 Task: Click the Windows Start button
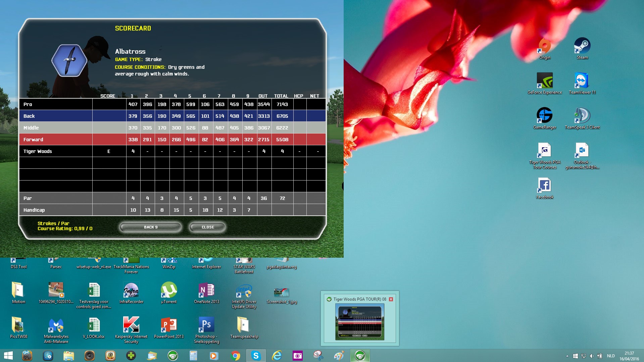[x=8, y=356]
